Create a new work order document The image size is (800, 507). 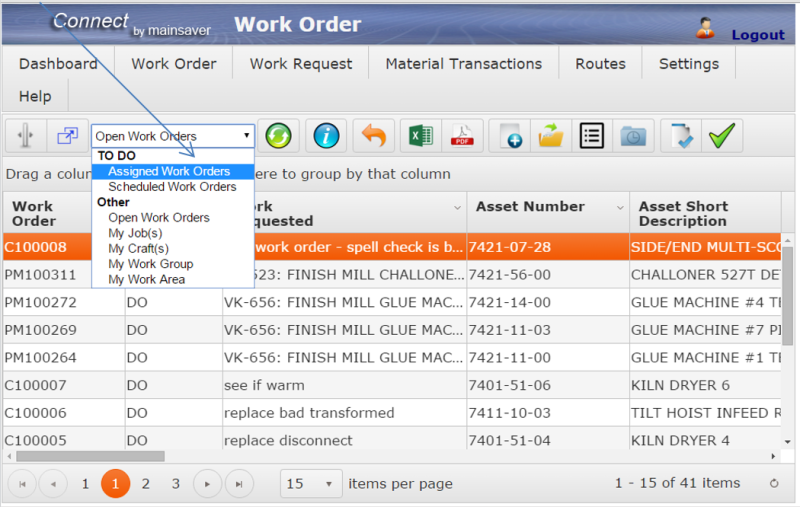click(510, 136)
